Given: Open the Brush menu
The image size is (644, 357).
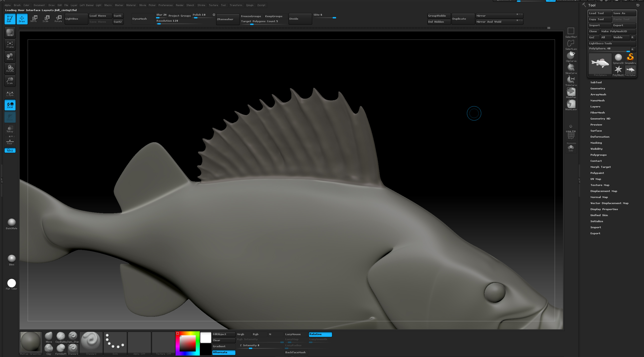Looking at the screenshot, I should 17,5.
